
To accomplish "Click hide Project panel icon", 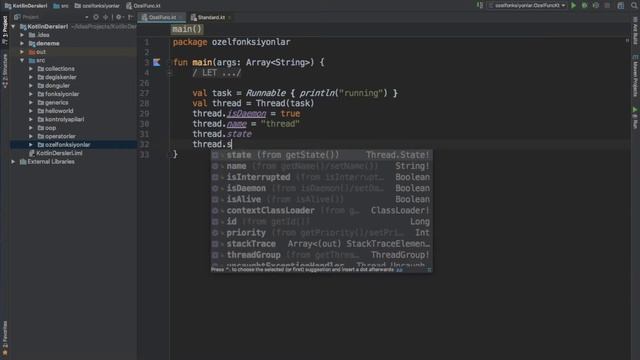I will click(x=130, y=17).
